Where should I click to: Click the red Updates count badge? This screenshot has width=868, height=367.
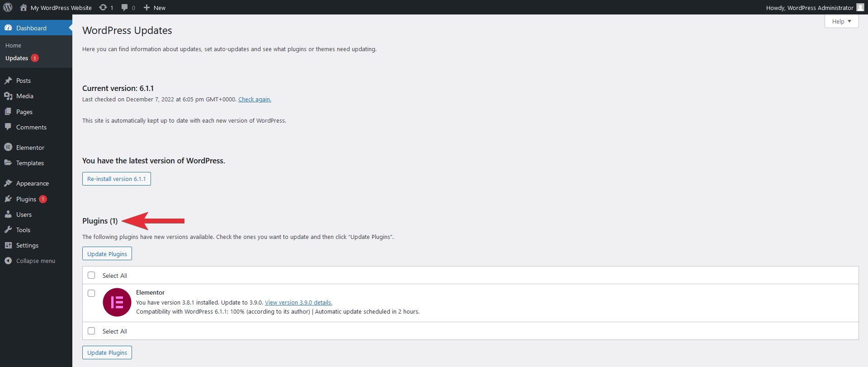pyautogui.click(x=35, y=58)
